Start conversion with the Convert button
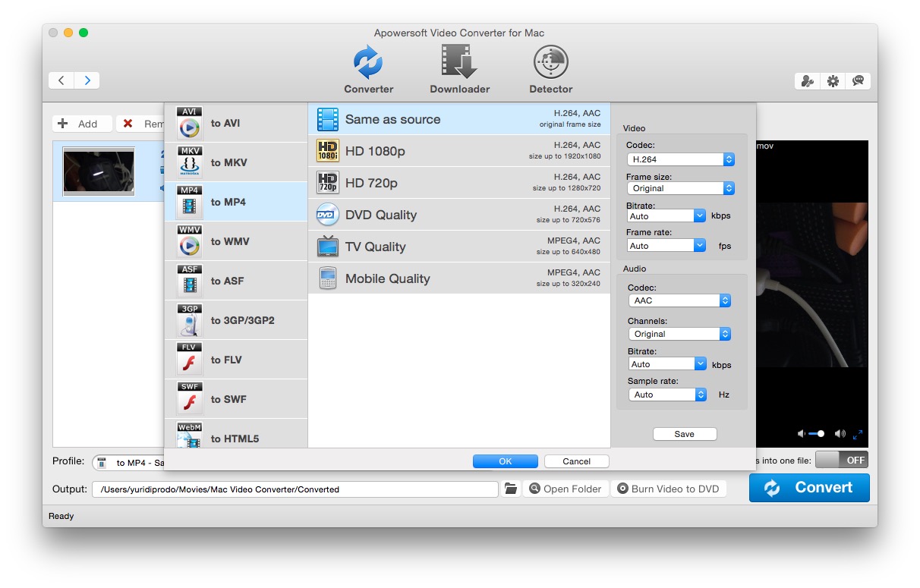 click(809, 488)
